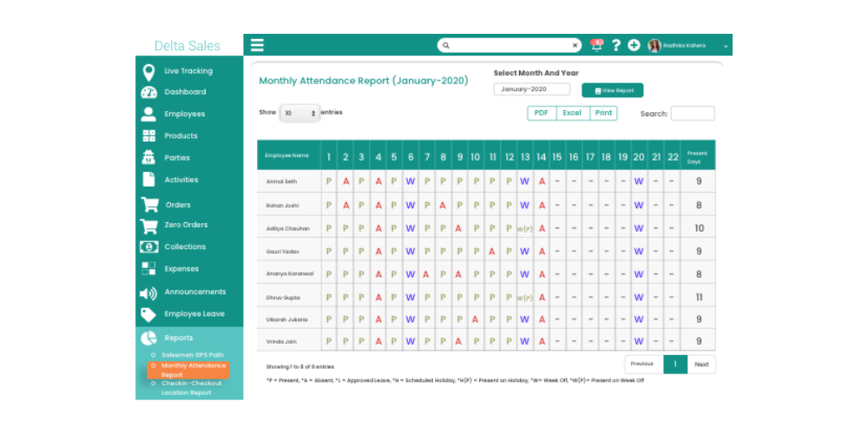Click the Dashboard gauge icon

tap(149, 93)
